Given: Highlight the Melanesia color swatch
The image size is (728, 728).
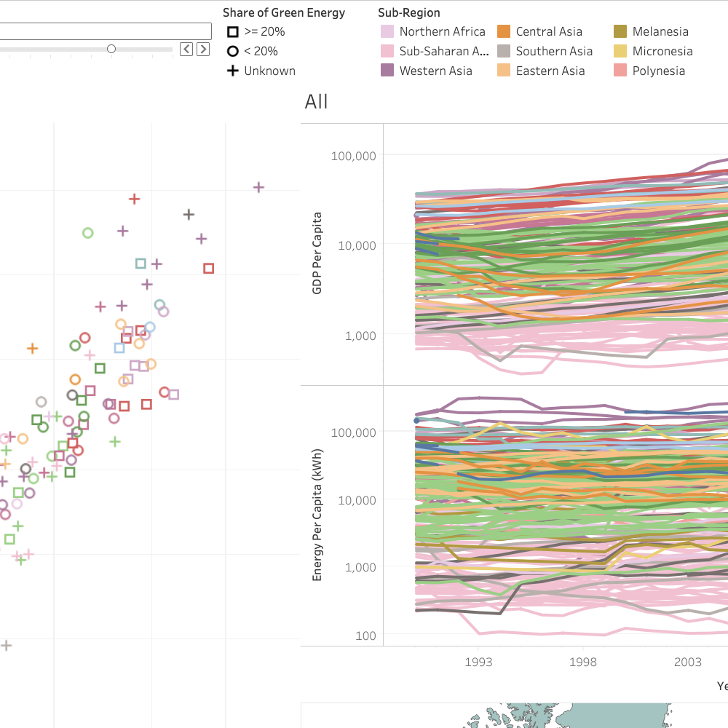Looking at the screenshot, I should coord(620,31).
